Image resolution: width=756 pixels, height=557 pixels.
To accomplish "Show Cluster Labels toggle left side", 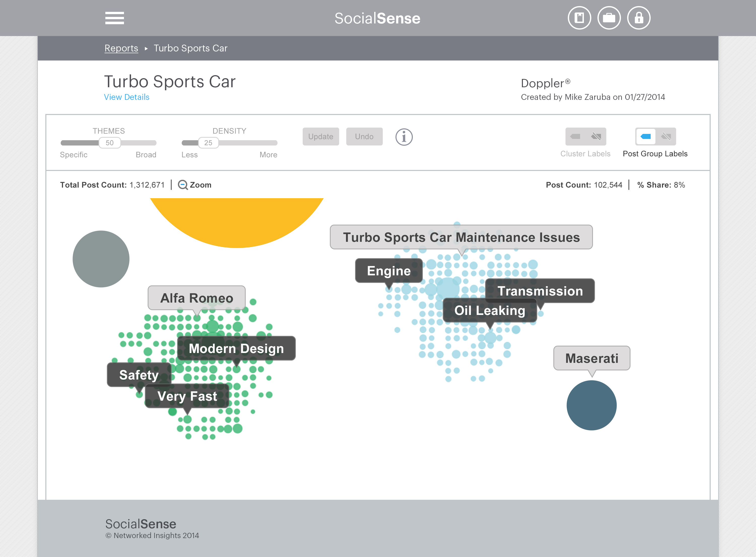I will tap(575, 137).
